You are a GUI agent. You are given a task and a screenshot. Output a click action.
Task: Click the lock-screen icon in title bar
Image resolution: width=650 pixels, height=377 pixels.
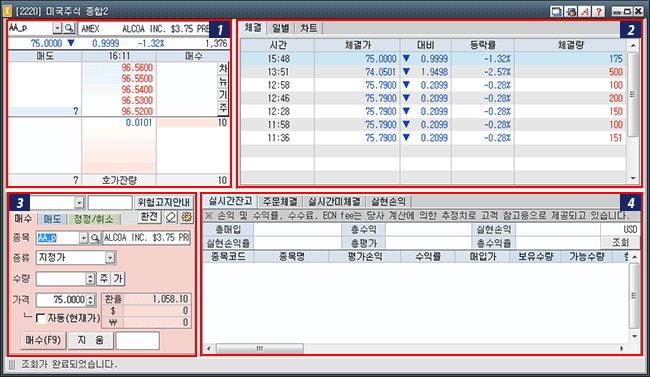[x=571, y=12]
